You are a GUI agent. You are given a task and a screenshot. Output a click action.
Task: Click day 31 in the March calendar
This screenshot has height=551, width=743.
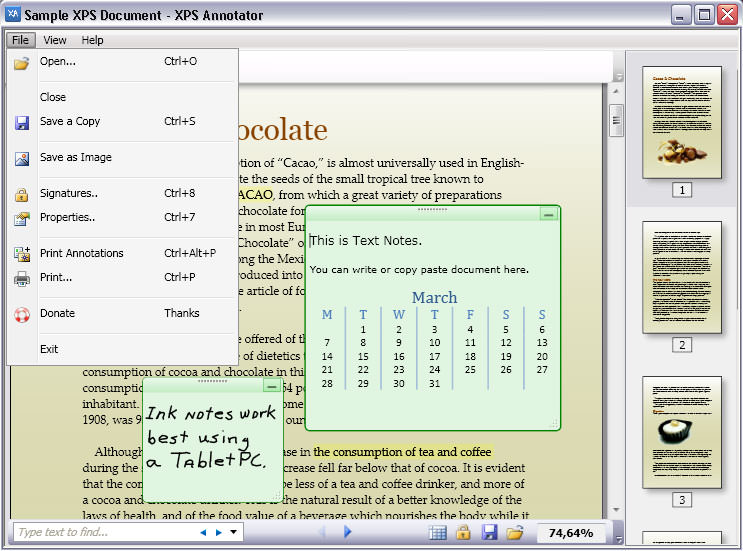435,384
